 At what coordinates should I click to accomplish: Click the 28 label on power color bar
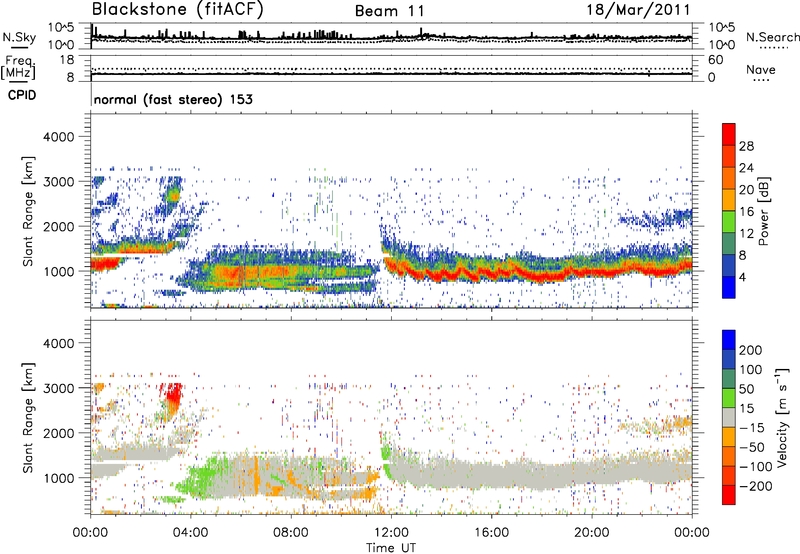click(x=746, y=146)
